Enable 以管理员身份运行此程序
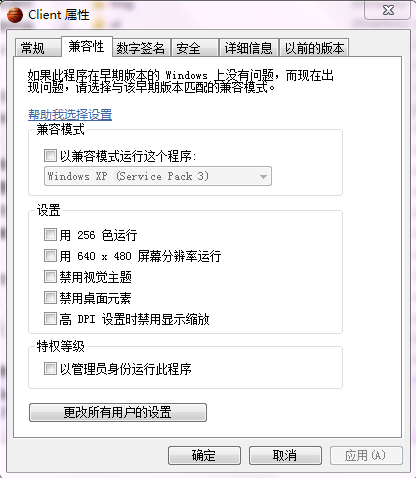Image resolution: width=416 pixels, height=478 pixels. click(x=50, y=369)
